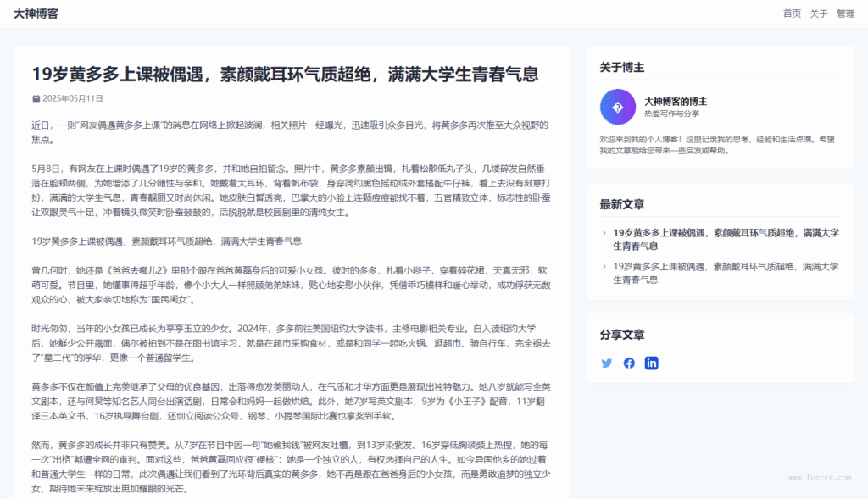Click the 大神博客的博主 author name

click(x=676, y=101)
